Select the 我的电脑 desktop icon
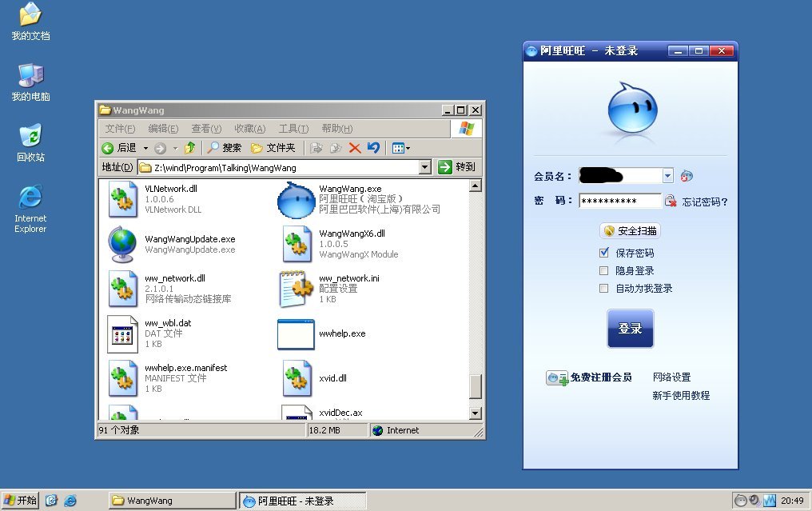The height and width of the screenshot is (511, 812). [30, 82]
